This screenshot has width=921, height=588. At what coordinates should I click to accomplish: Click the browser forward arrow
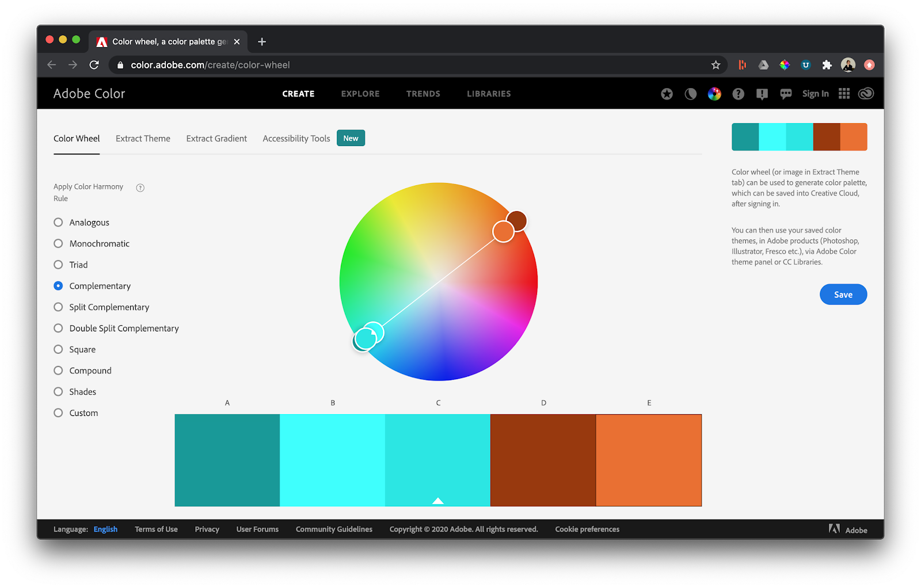click(x=73, y=65)
